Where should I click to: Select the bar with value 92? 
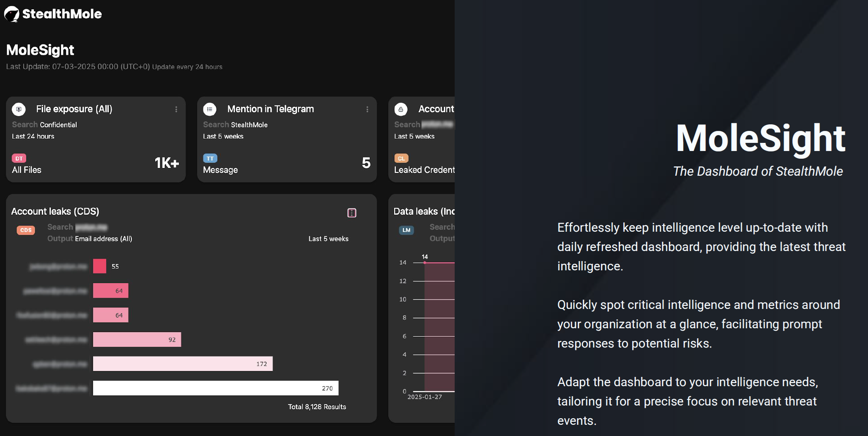pyautogui.click(x=137, y=339)
